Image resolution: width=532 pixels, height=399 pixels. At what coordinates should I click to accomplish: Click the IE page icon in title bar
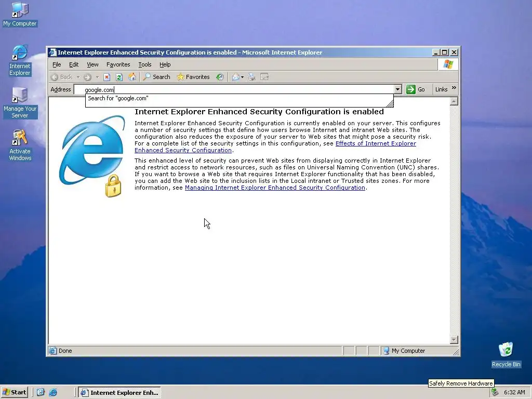coord(52,52)
